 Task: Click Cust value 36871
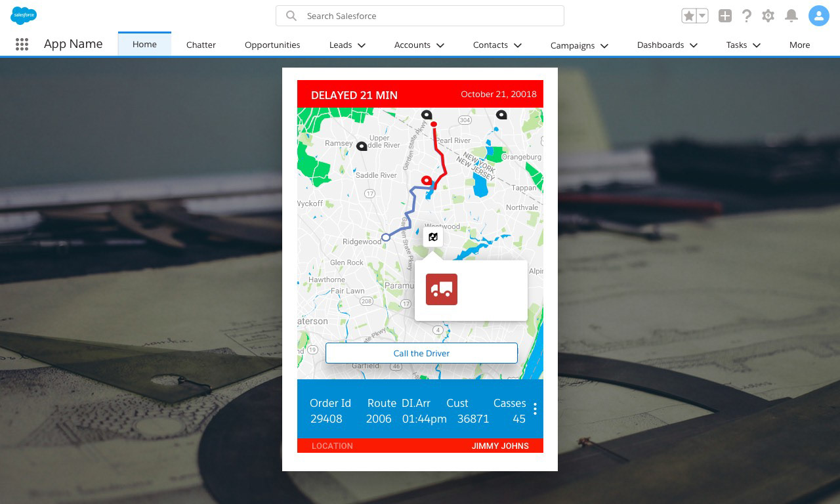pos(473,419)
